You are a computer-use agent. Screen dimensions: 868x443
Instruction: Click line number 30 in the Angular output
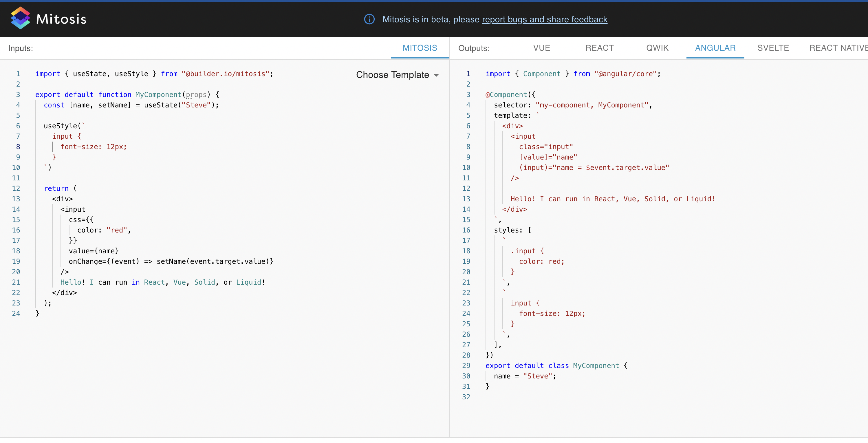pos(466,376)
